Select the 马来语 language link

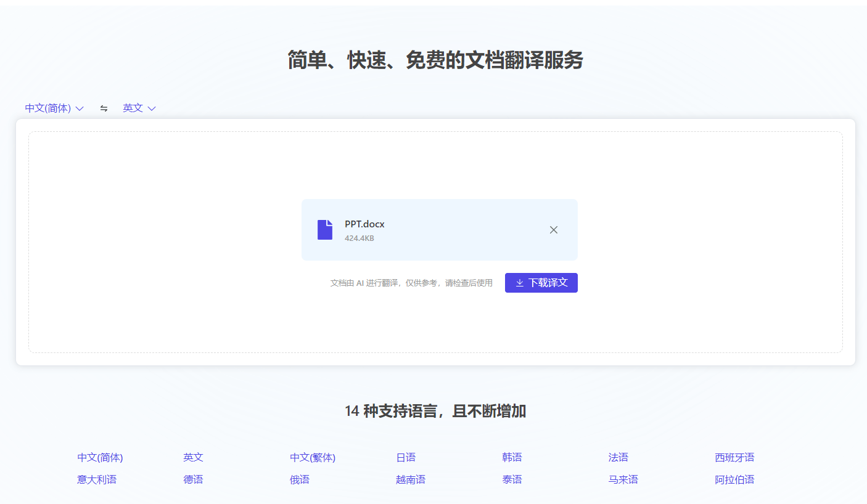click(x=623, y=479)
